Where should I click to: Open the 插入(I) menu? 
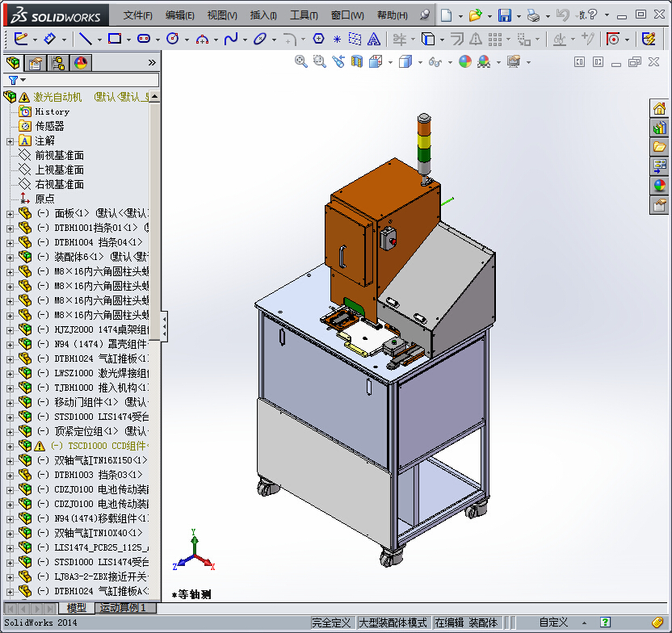click(263, 16)
